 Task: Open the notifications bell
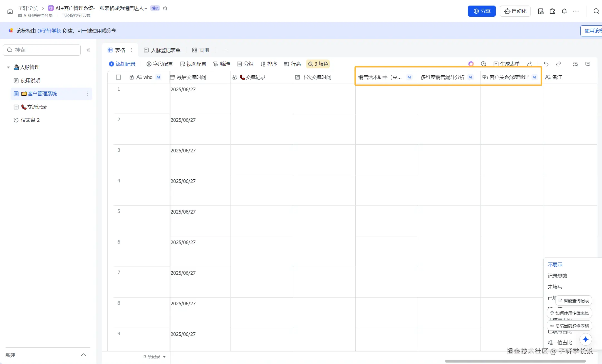tap(564, 11)
